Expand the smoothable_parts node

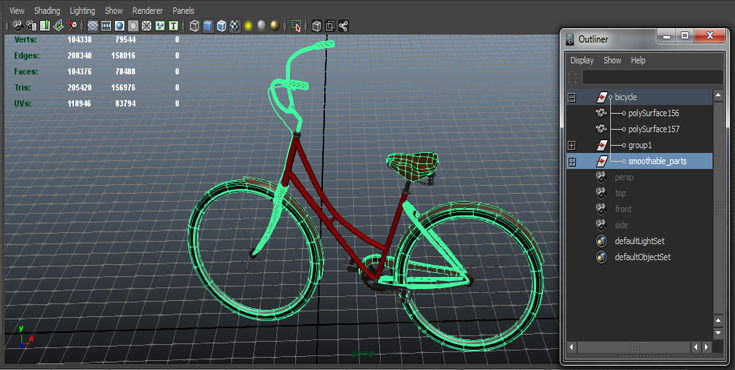pyautogui.click(x=571, y=162)
